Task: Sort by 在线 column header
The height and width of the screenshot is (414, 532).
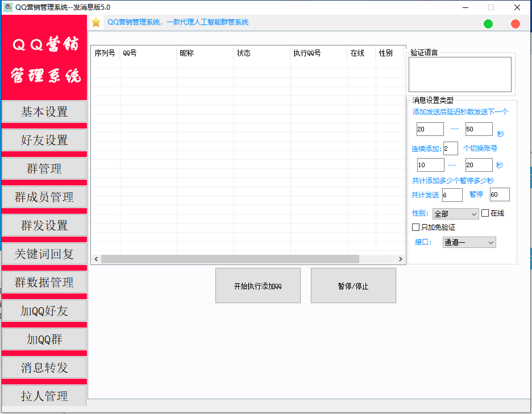Action: pos(361,53)
